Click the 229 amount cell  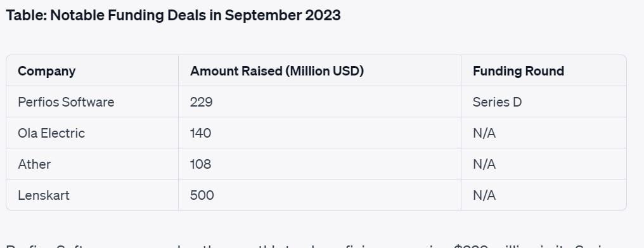point(202,102)
